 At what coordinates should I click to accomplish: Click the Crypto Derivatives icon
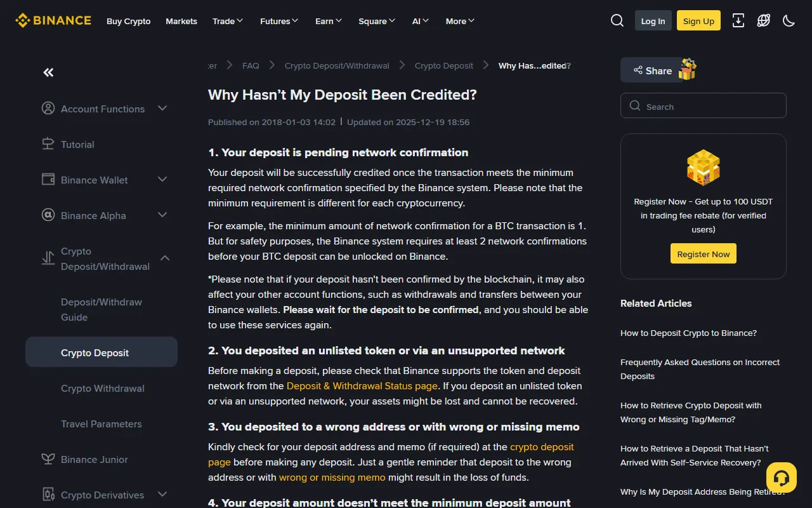(48, 494)
